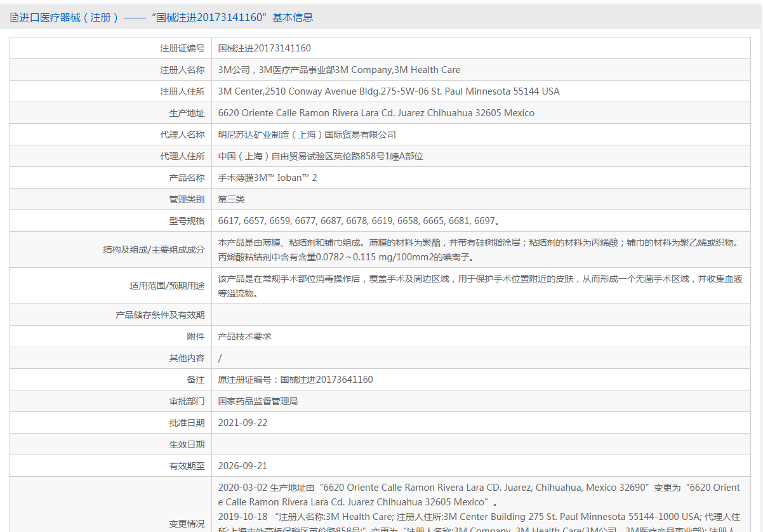The image size is (763, 532).
Task: Click the intended use text starting 该产品是在常规手术
Action: click(x=481, y=286)
